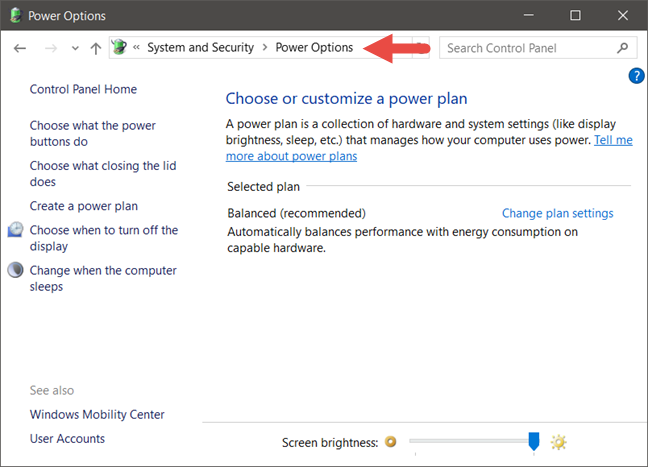Click the System and Security breadcrumb
The image size is (648, 467).
click(200, 47)
